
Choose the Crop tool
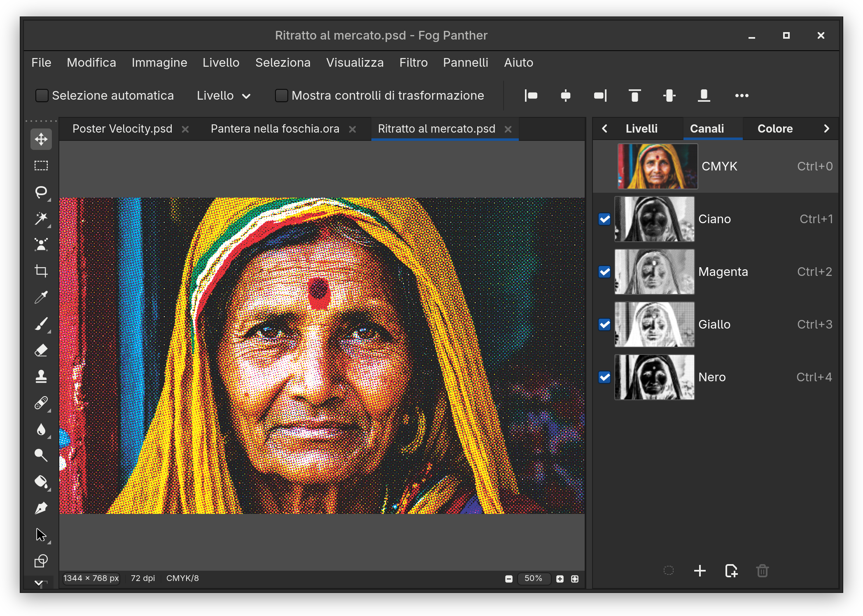click(41, 271)
